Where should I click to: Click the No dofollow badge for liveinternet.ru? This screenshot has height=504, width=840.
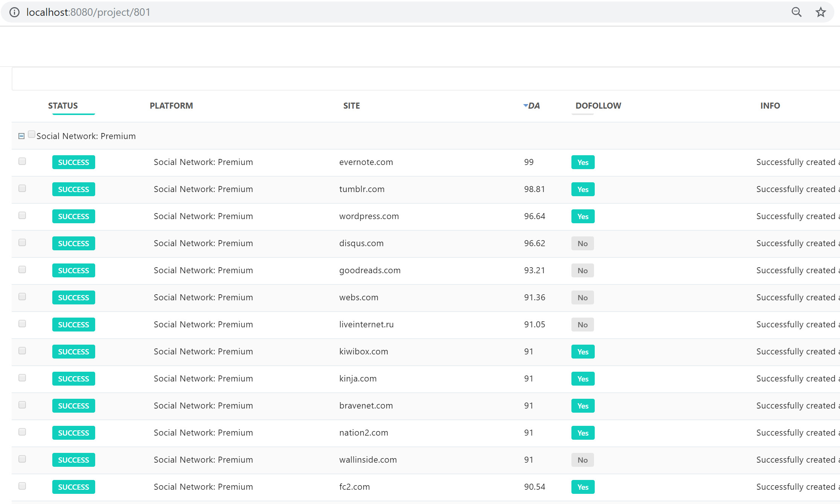click(x=583, y=325)
